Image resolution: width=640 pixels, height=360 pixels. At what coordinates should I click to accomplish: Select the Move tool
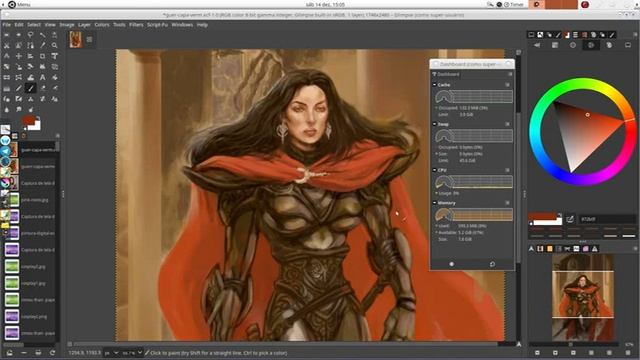pos(18,56)
